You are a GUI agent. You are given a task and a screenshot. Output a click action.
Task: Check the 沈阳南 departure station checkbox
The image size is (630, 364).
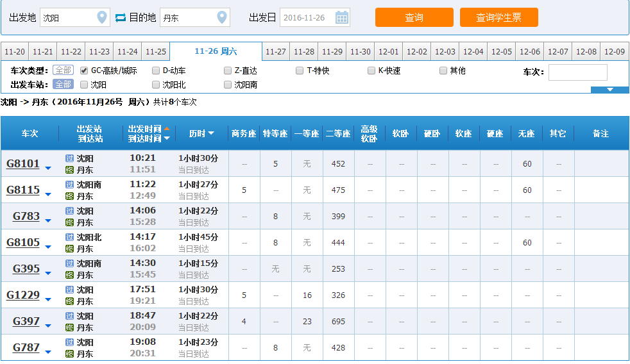(227, 85)
